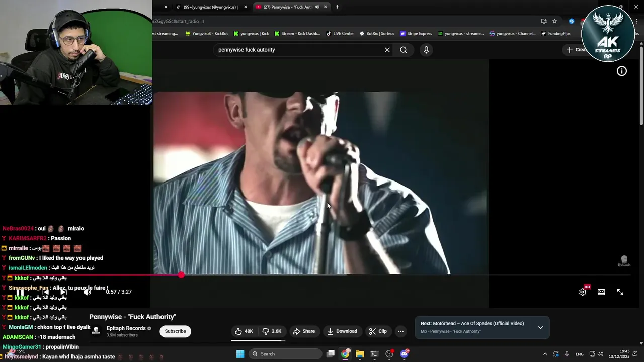Open a new browser tab
This screenshot has height=362, width=644.
click(x=337, y=7)
